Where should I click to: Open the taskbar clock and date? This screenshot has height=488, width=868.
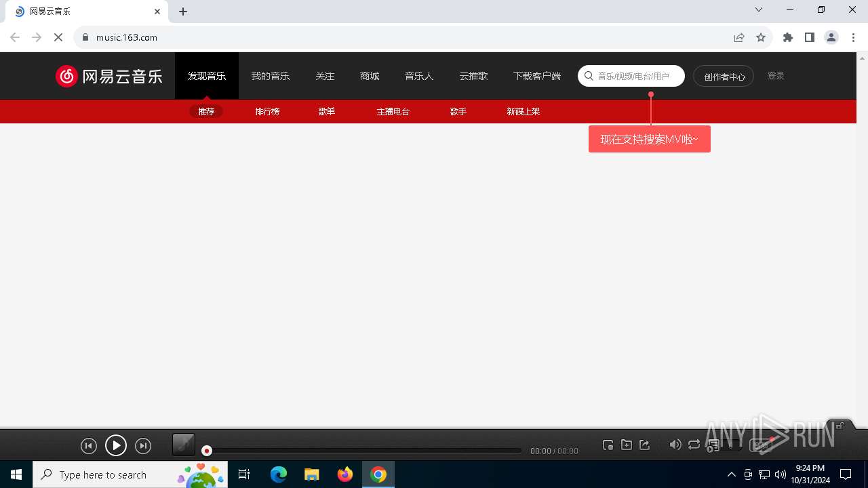pos(810,474)
